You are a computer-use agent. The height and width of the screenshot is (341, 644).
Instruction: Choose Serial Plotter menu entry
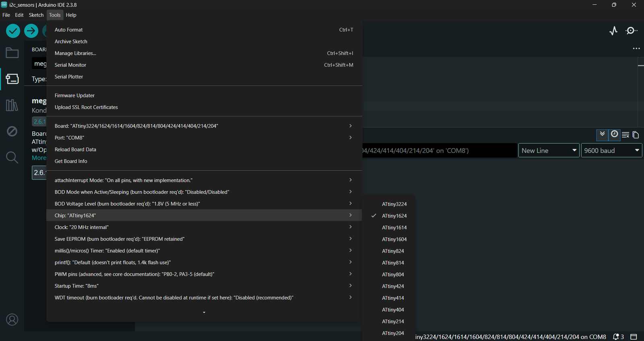(x=204, y=76)
